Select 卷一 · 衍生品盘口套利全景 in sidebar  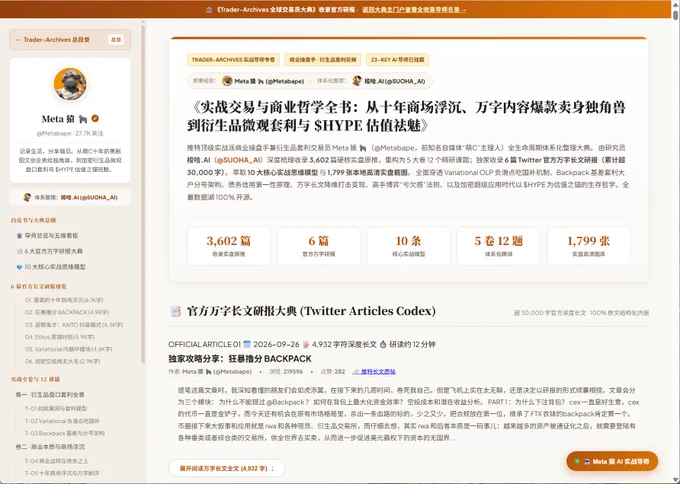[50, 395]
